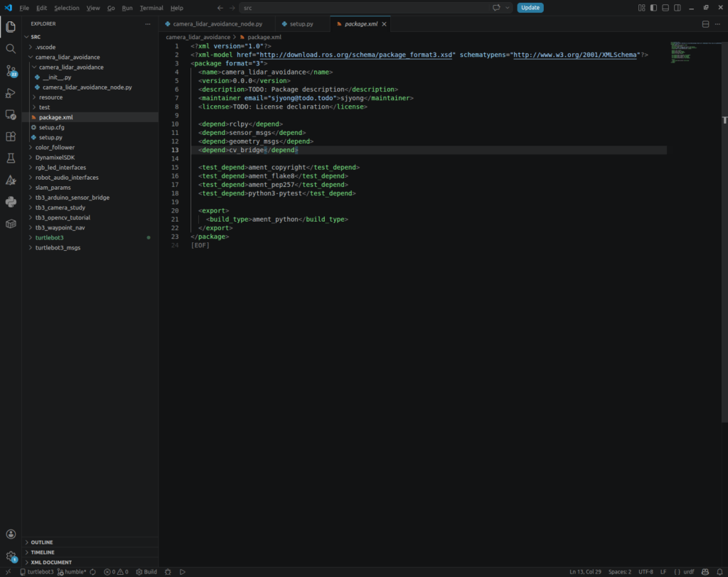The width and height of the screenshot is (728, 577).
Task: Expand the XML DOCUMENT section
Action: pos(90,562)
